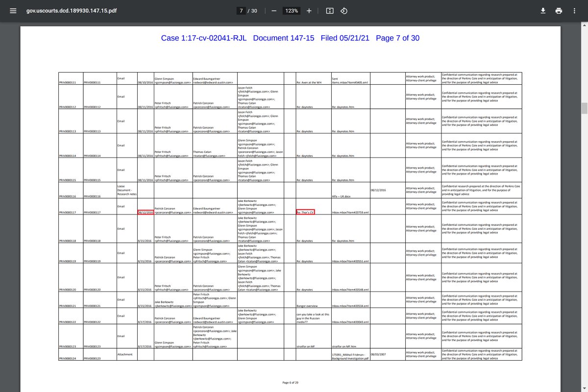The image size is (588, 392).
Task: Rotate the document counterclockwise
Action: coord(344,11)
